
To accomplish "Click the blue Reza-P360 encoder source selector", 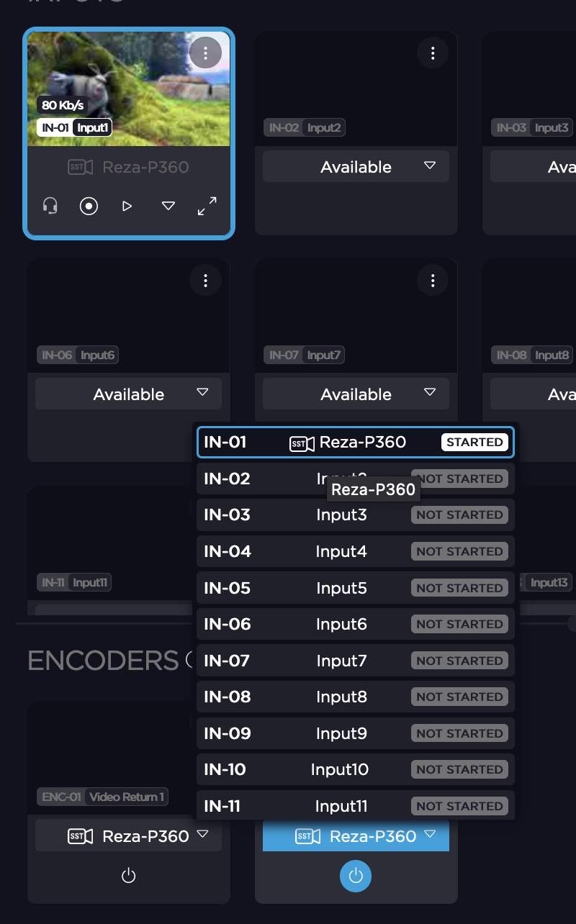I will click(x=356, y=836).
